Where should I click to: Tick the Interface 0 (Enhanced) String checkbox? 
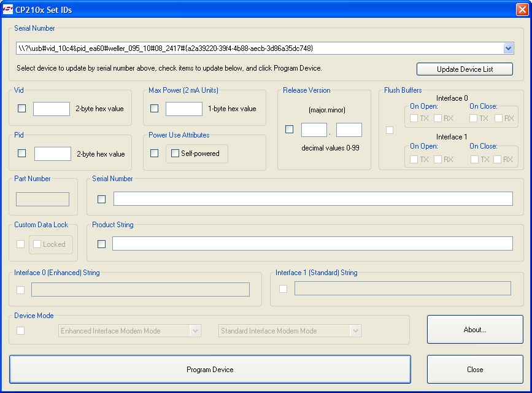click(x=21, y=290)
